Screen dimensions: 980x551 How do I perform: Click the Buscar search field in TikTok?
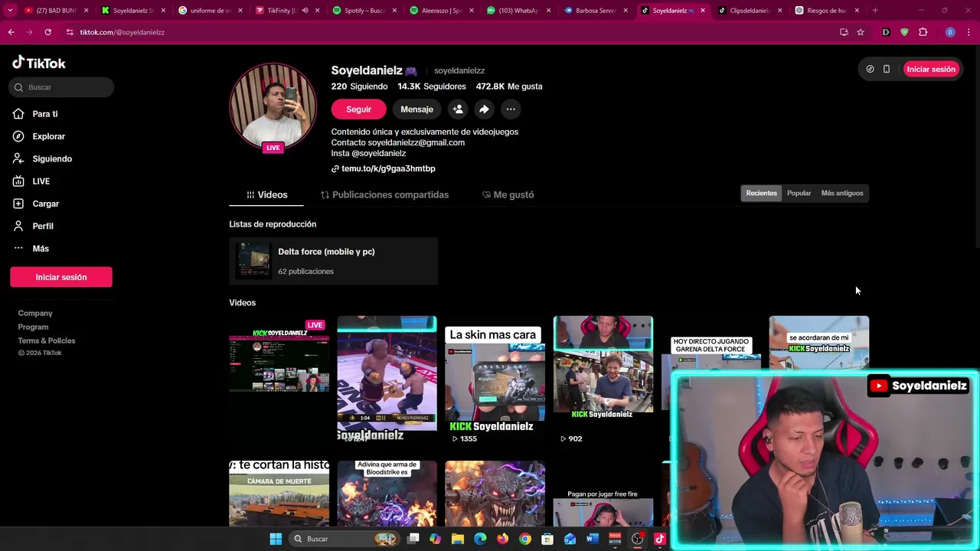click(x=61, y=87)
